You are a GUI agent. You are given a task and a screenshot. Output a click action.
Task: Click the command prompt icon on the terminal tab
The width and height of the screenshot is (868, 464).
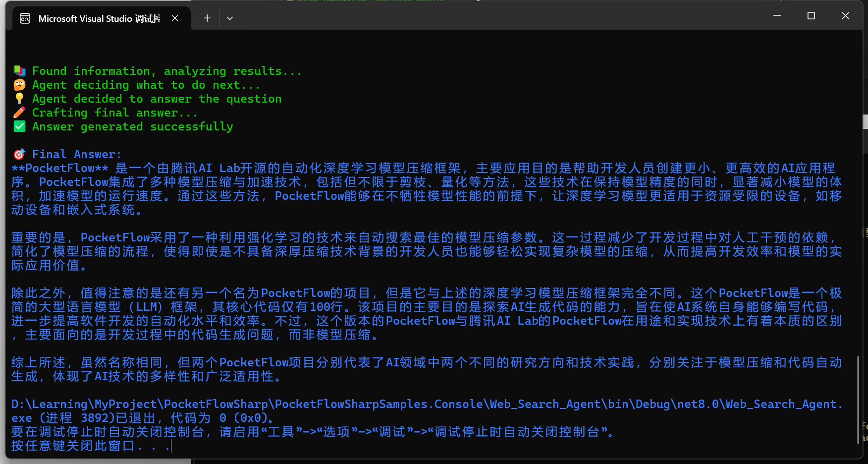[x=25, y=18]
